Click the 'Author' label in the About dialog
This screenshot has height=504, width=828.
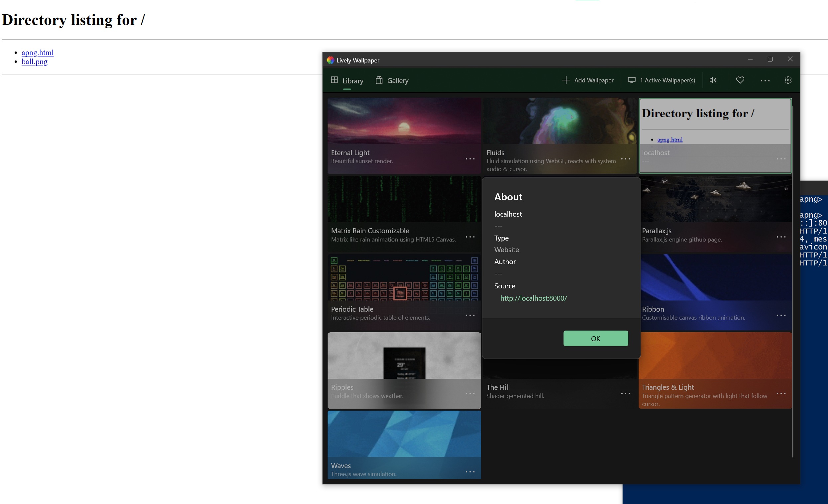point(505,262)
